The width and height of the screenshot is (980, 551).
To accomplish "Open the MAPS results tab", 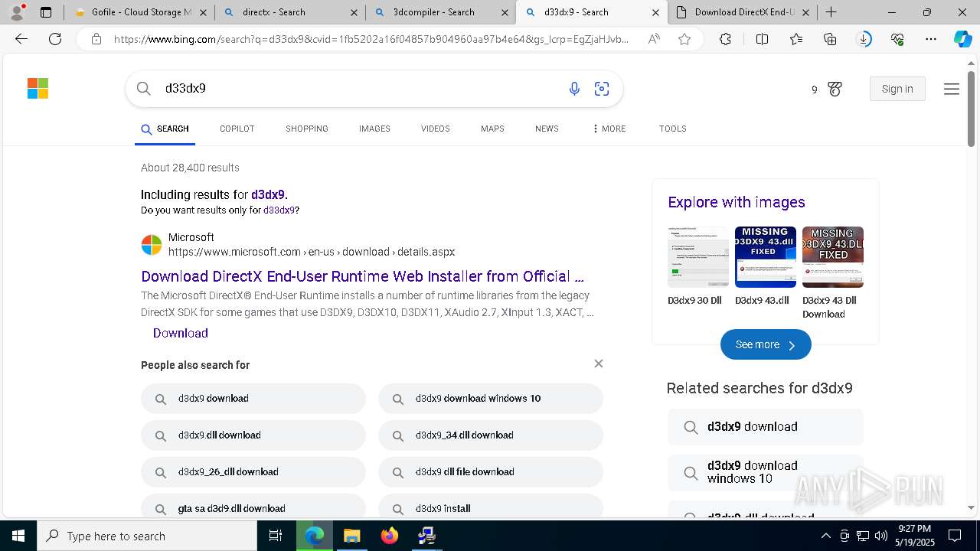I will pyautogui.click(x=492, y=129).
